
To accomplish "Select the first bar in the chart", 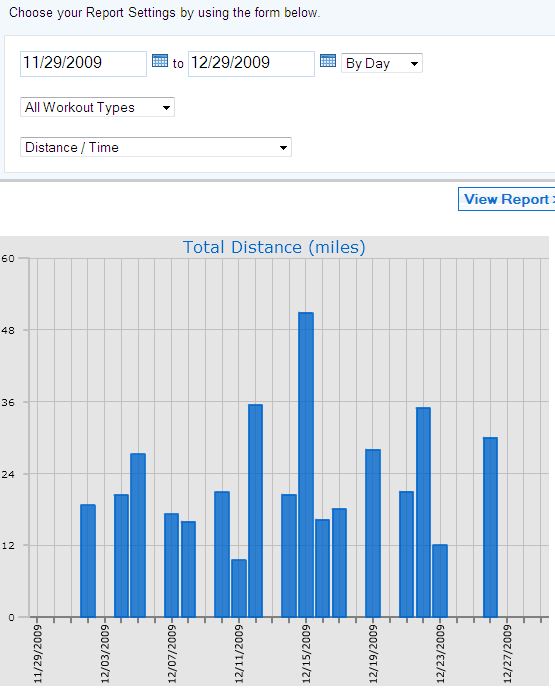I will pos(88,561).
